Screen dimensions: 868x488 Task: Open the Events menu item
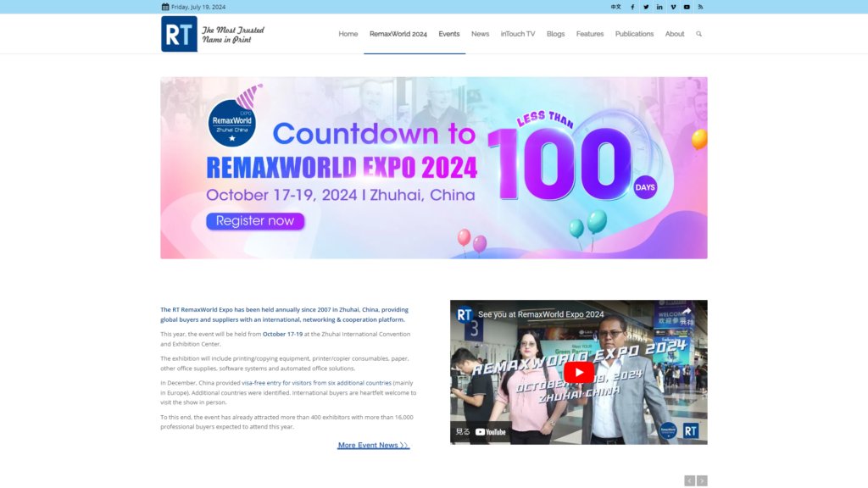click(449, 34)
